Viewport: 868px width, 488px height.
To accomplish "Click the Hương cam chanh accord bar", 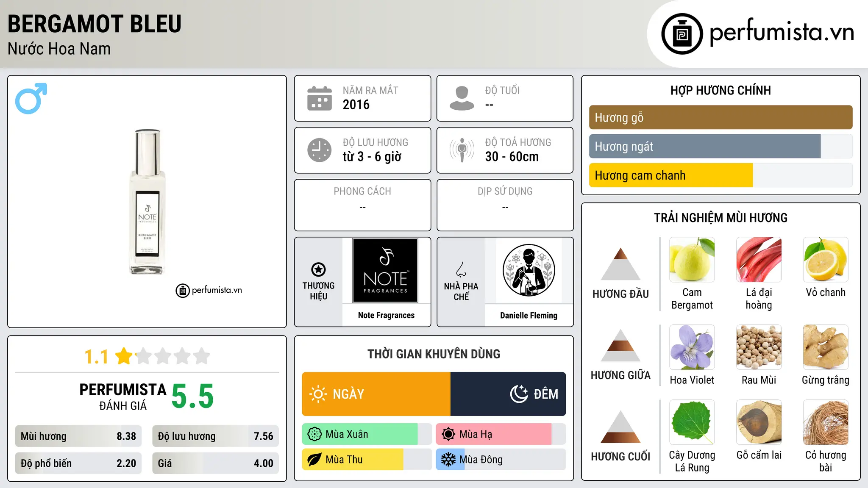I will tap(721, 175).
